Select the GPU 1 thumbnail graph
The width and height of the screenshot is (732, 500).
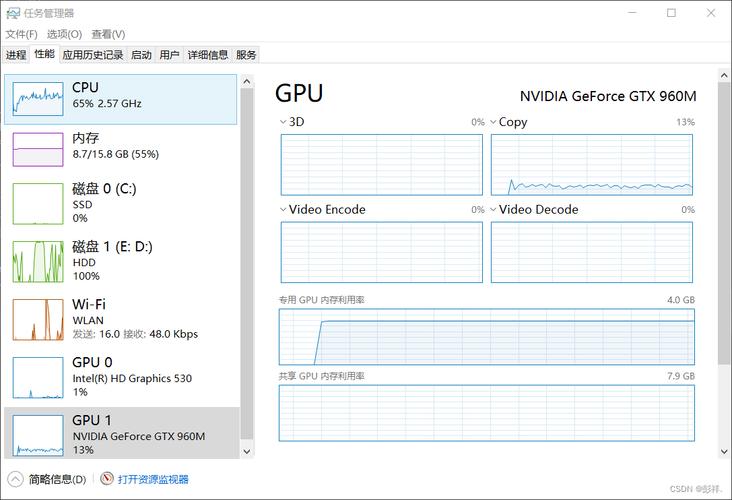coord(38,435)
